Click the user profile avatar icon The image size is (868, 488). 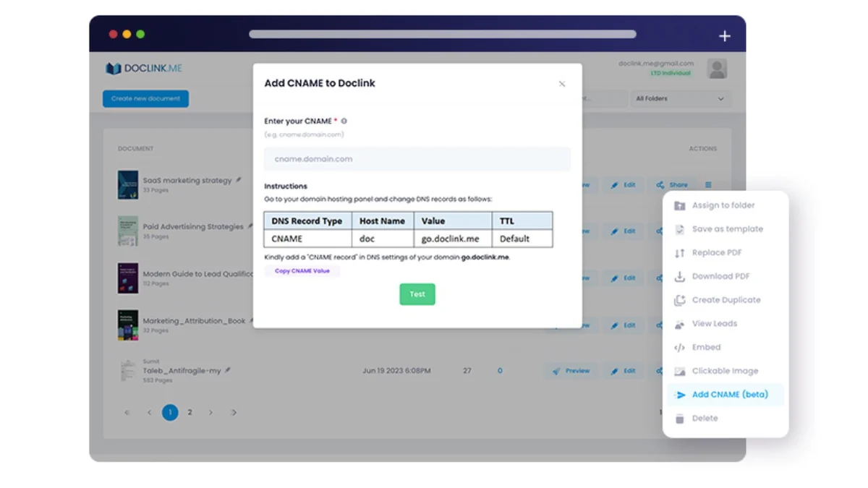tap(717, 69)
